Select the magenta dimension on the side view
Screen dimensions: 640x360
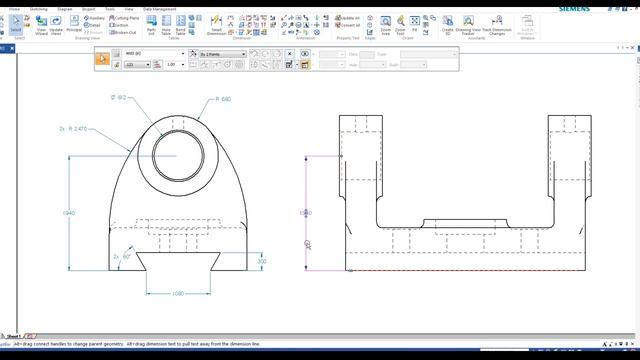[306, 213]
